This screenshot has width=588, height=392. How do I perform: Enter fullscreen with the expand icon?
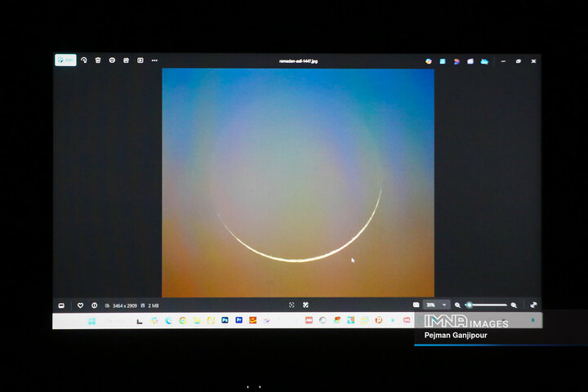(533, 305)
